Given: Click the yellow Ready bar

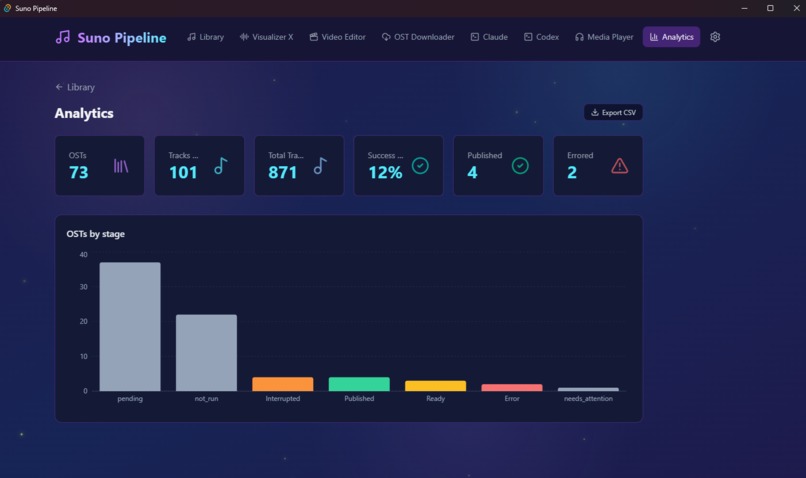Looking at the screenshot, I should point(435,386).
